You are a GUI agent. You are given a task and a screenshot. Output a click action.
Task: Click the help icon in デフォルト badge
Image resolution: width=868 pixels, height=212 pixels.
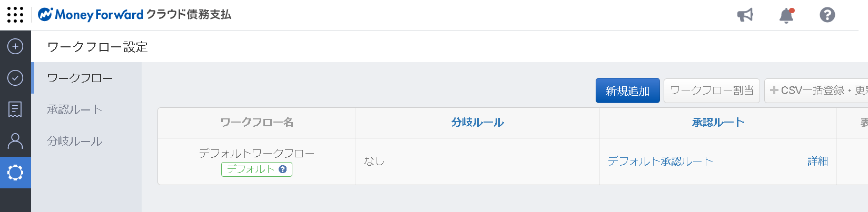[283, 169]
